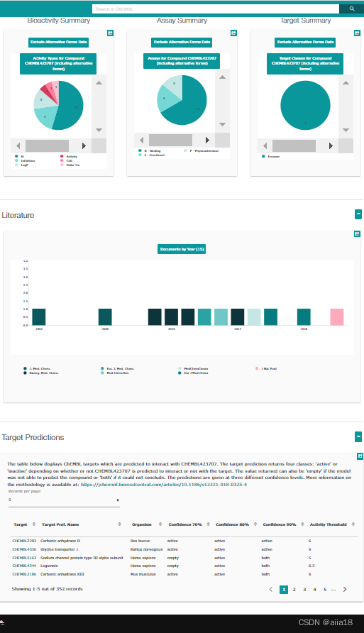Click Documents by Year (15) title button
Screen dimensions: 364x633
[x=182, y=249]
